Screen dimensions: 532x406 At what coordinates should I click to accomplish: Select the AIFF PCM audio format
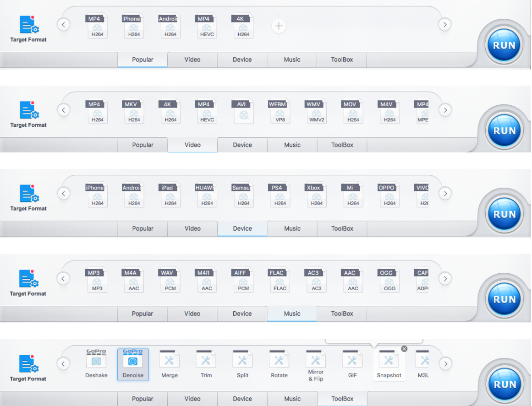243,280
